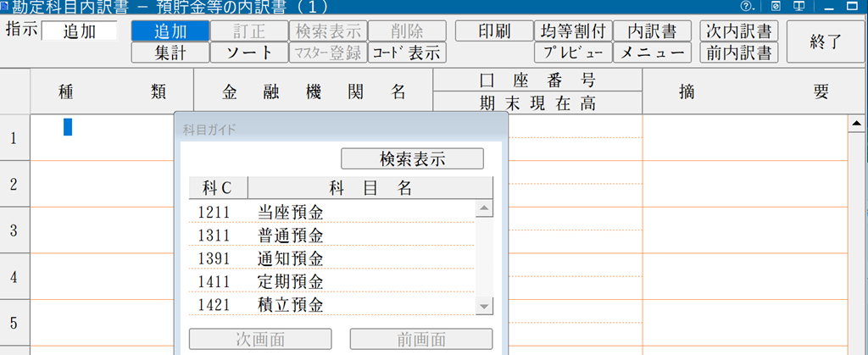Click the dual-monitor icon in title bar

point(797,6)
